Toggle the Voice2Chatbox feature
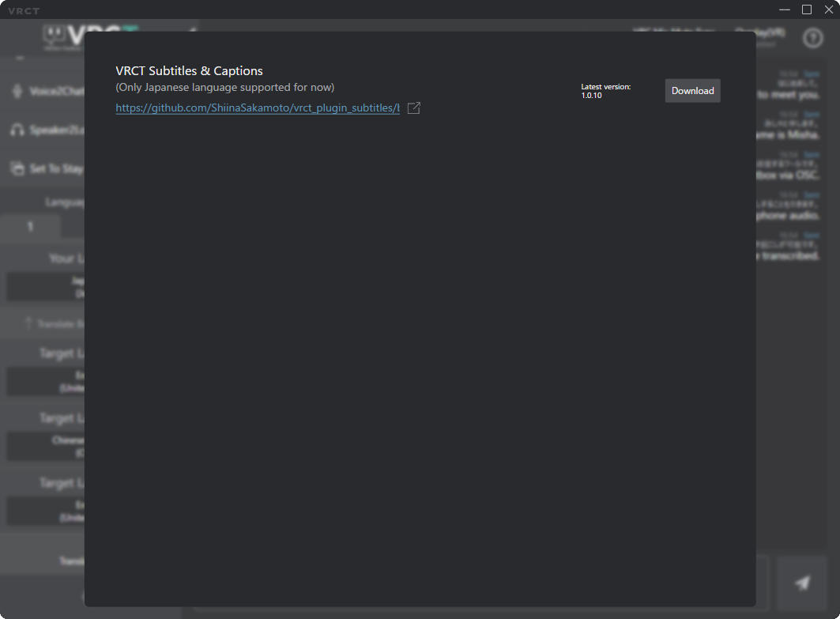840x619 pixels. pyautogui.click(x=55, y=91)
